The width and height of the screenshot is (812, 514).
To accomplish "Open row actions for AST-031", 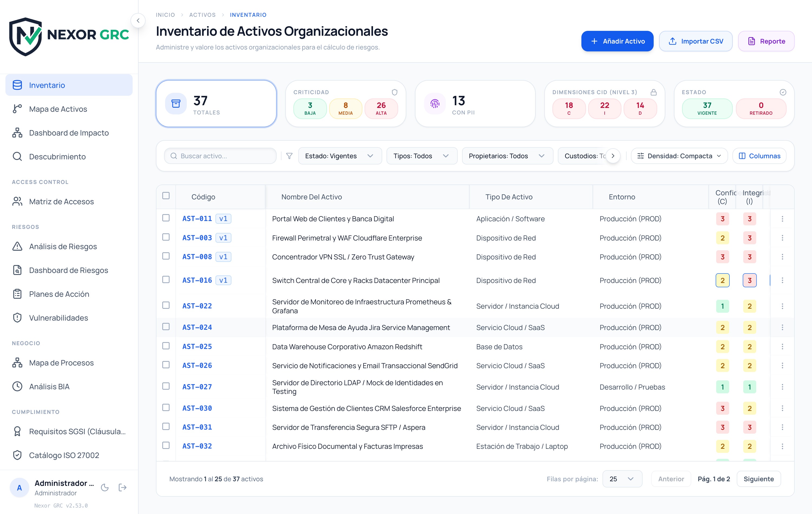I will [x=782, y=427].
